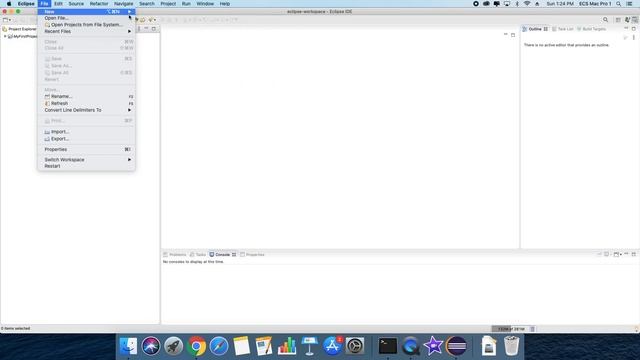Expand the Switch Workspace submenu
Image resolution: width=640 pixels, height=360 pixels.
tap(87, 160)
